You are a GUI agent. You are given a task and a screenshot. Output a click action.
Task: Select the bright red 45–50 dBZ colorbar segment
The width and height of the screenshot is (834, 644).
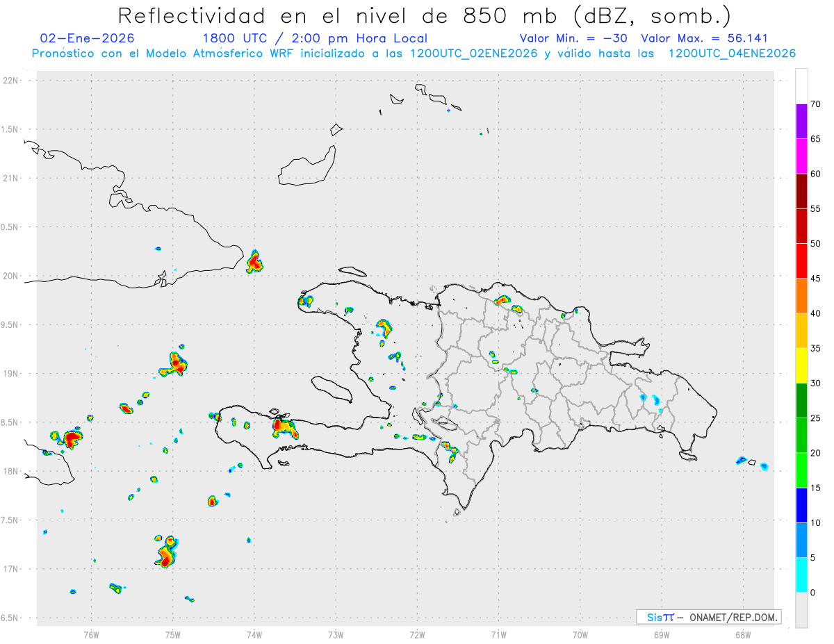[x=801, y=261]
